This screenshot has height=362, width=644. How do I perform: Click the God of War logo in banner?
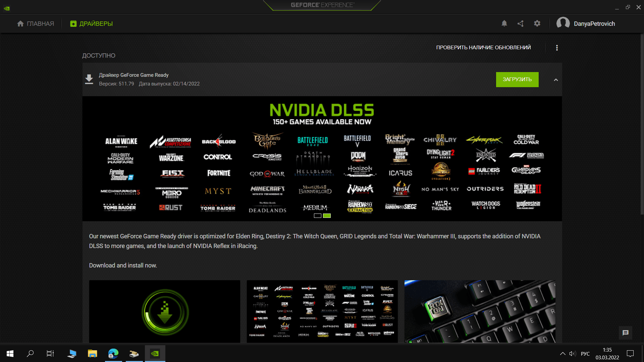(267, 174)
